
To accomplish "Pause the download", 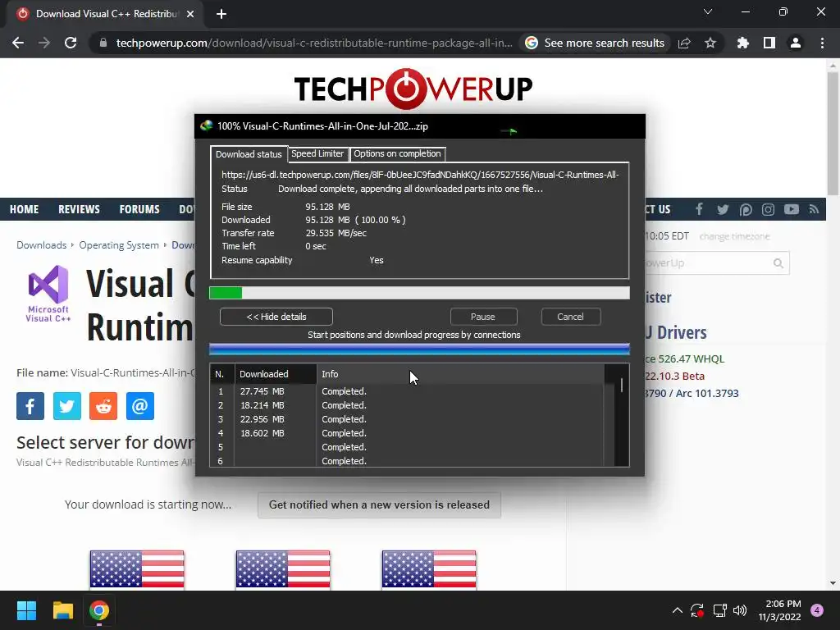I will coord(482,317).
